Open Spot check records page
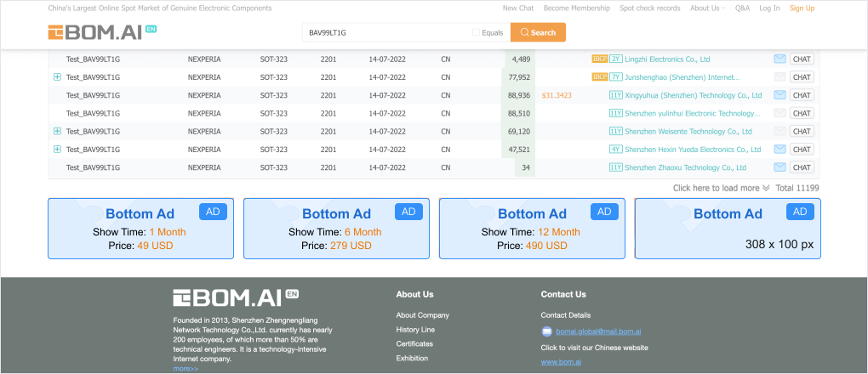 650,8
